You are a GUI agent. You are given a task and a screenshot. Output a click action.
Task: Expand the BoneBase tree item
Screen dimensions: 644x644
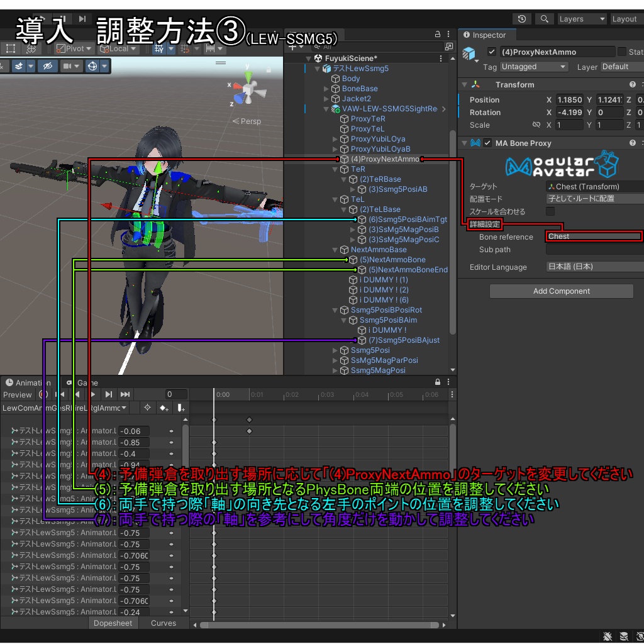click(x=326, y=89)
